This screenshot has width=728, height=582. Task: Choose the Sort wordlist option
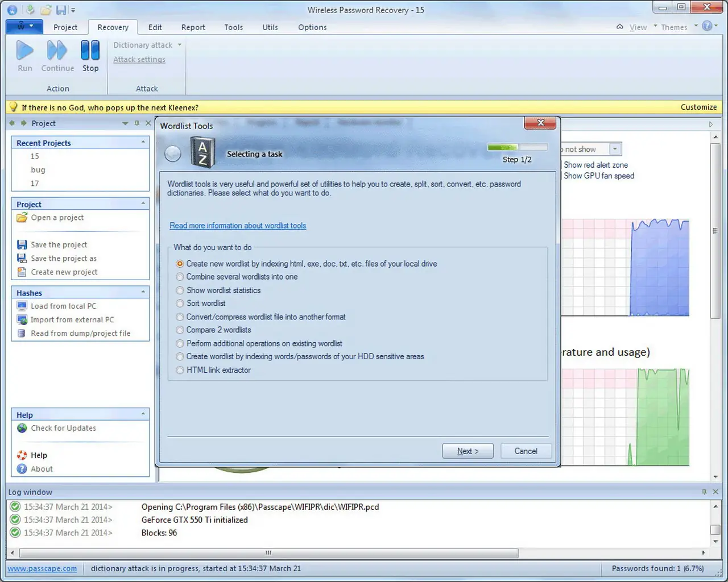click(x=180, y=304)
